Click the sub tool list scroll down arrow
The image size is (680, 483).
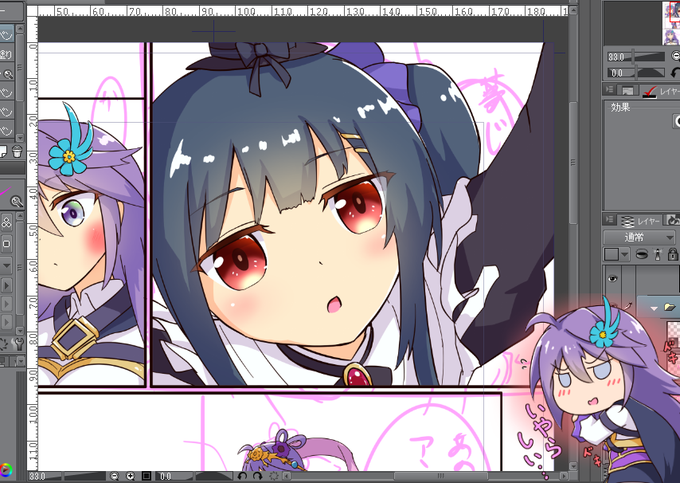tap(20, 138)
